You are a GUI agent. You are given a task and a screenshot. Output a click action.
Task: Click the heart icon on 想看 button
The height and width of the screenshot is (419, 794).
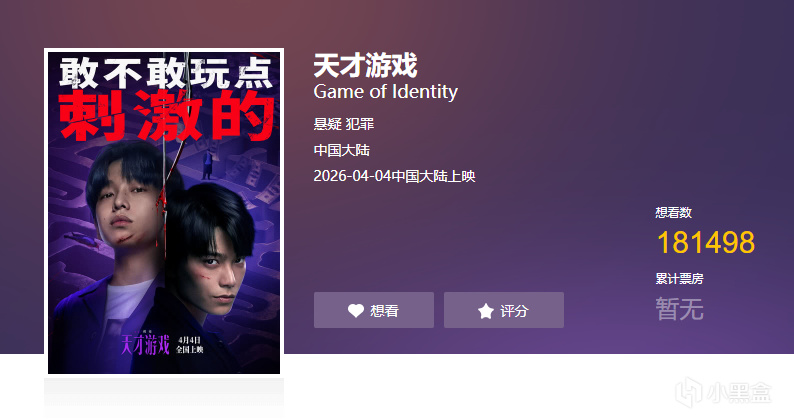click(355, 311)
